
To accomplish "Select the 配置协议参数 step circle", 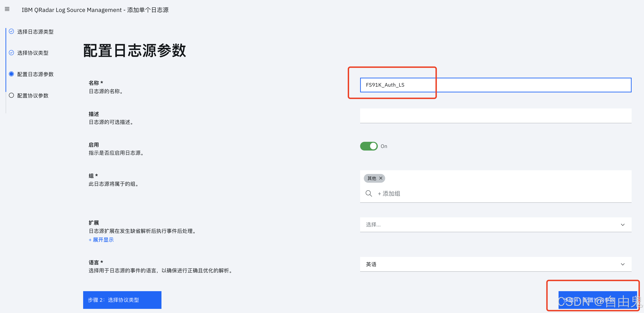I will 11,95.
